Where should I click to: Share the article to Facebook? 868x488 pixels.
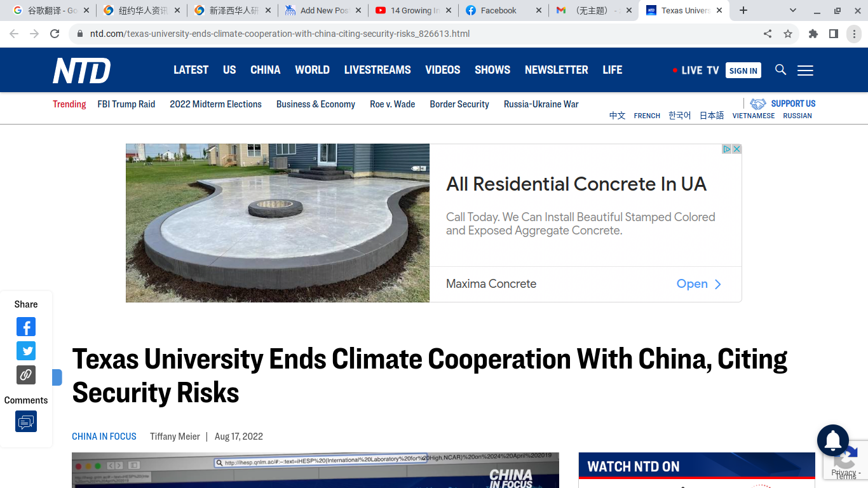click(25, 327)
